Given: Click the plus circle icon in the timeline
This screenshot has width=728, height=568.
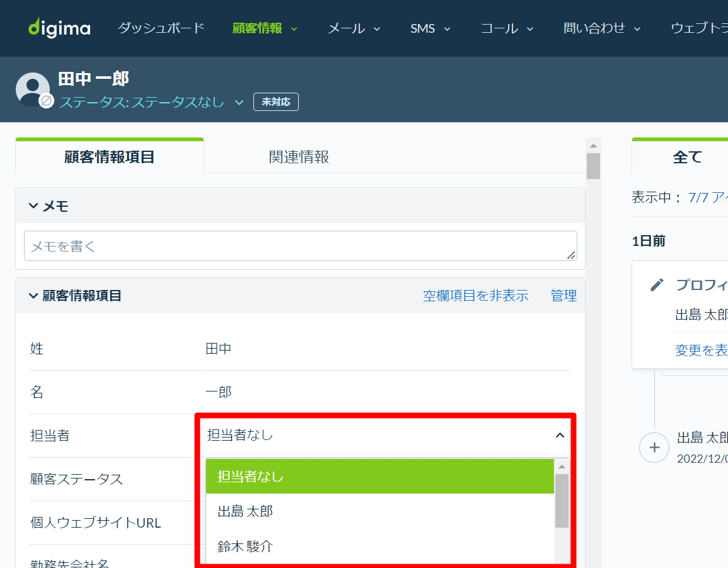Looking at the screenshot, I should pyautogui.click(x=654, y=447).
